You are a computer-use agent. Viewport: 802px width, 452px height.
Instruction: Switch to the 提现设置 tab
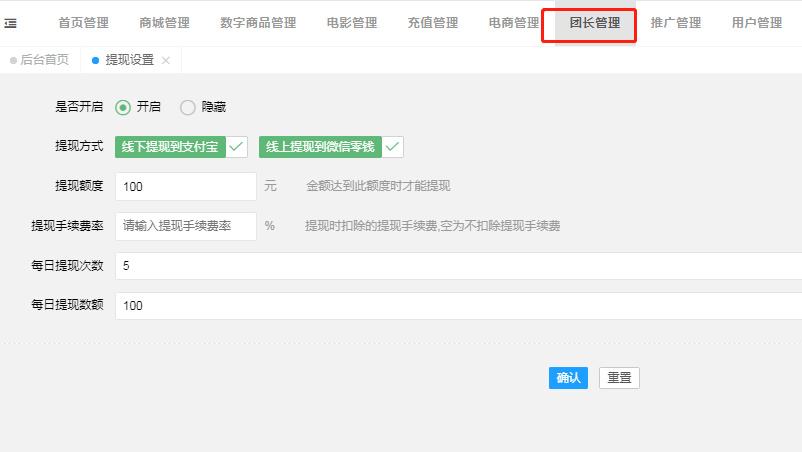129,60
